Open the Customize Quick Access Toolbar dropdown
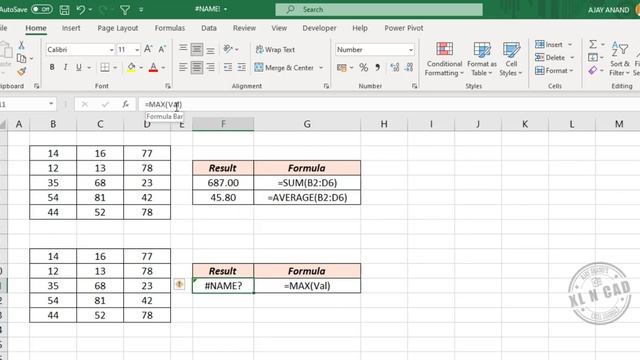 pos(141,9)
